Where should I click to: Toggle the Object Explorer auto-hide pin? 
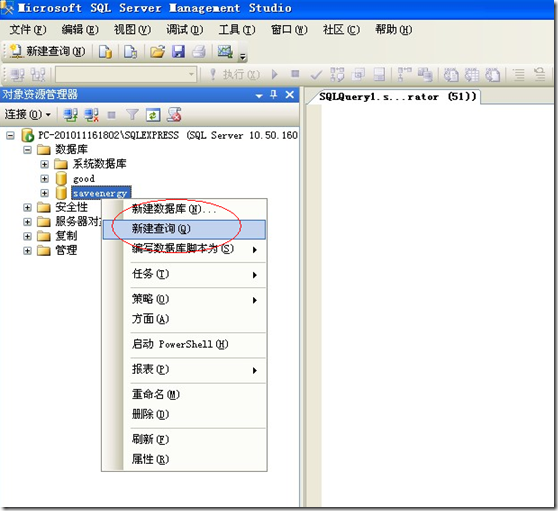273,95
